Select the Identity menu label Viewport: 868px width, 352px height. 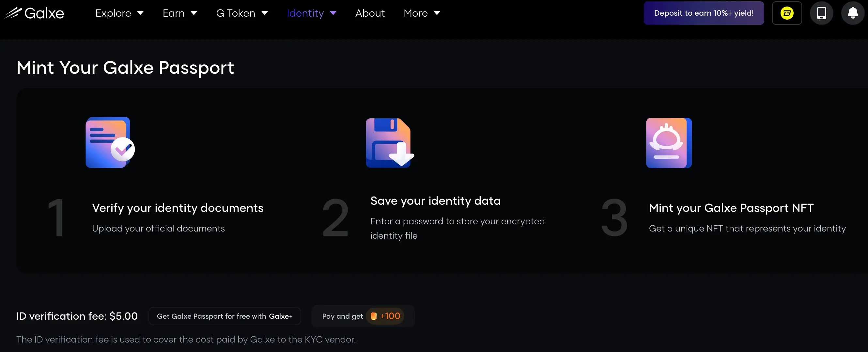click(305, 13)
